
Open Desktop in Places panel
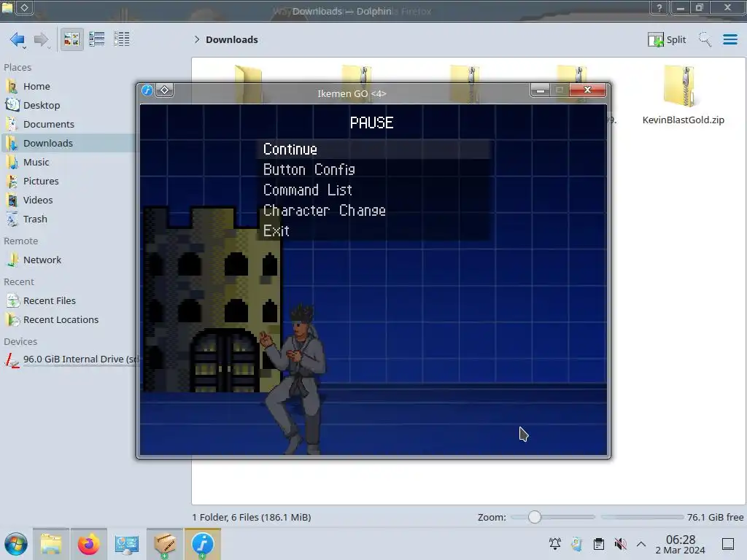(x=41, y=105)
